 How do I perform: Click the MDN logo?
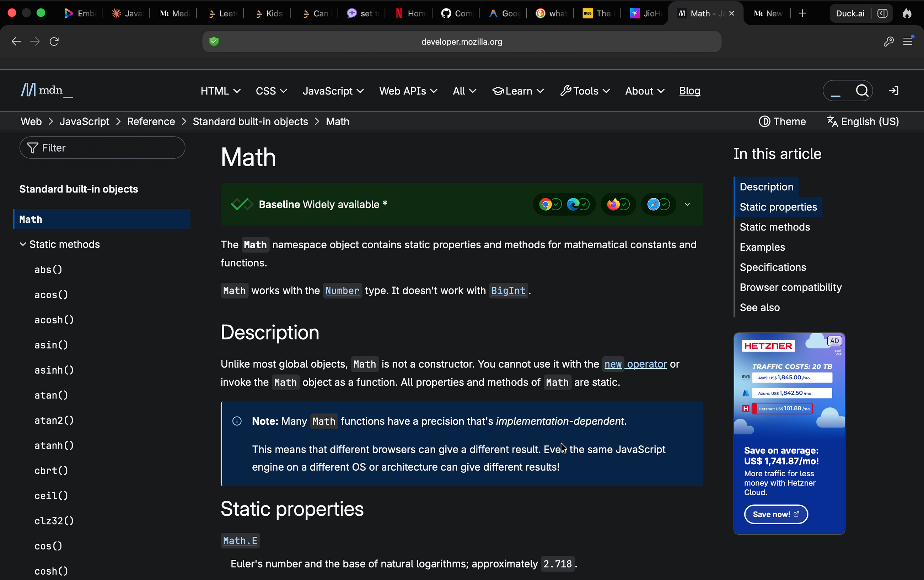coord(47,91)
